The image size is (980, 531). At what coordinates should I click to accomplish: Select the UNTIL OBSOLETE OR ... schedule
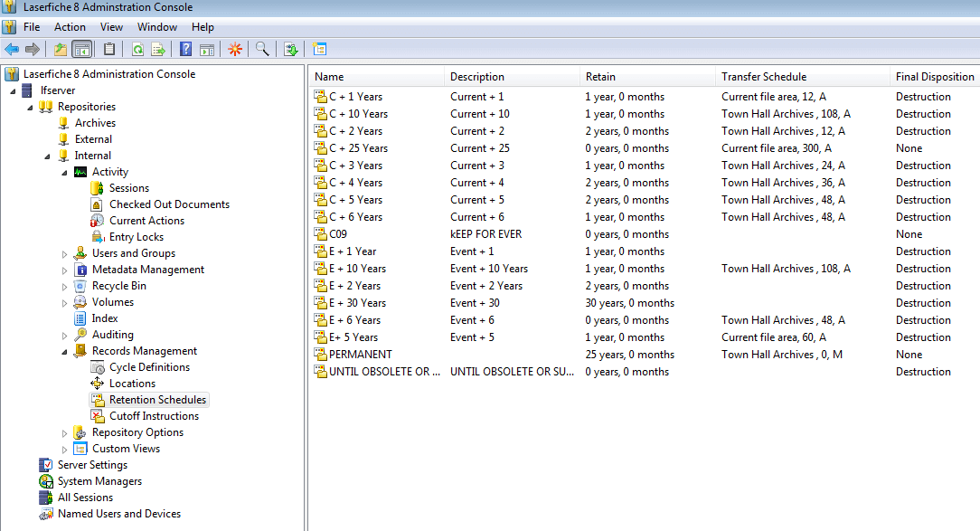[x=384, y=372]
